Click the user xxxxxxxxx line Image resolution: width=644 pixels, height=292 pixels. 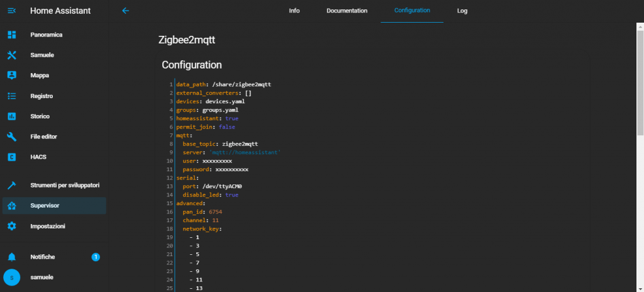[207, 161]
